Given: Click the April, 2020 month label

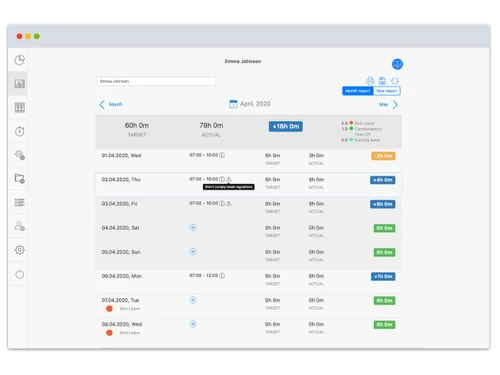Looking at the screenshot, I should coord(255,104).
